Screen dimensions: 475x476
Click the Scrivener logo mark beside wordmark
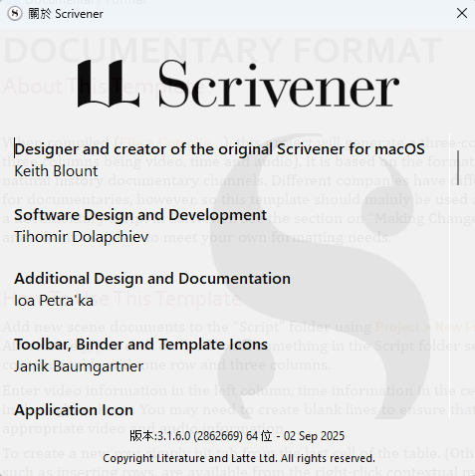pos(109,84)
